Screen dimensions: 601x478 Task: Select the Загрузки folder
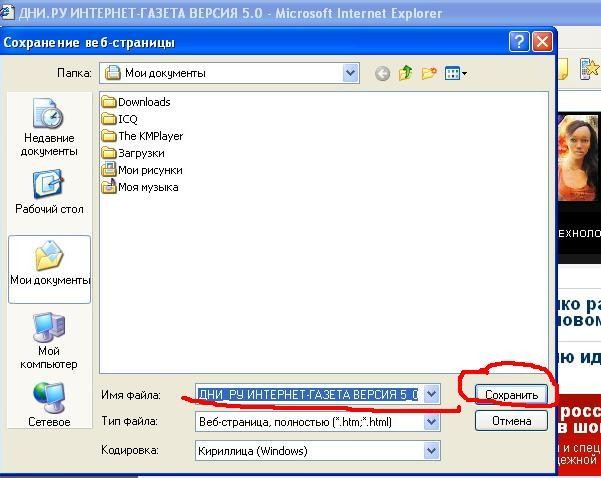coord(133,153)
